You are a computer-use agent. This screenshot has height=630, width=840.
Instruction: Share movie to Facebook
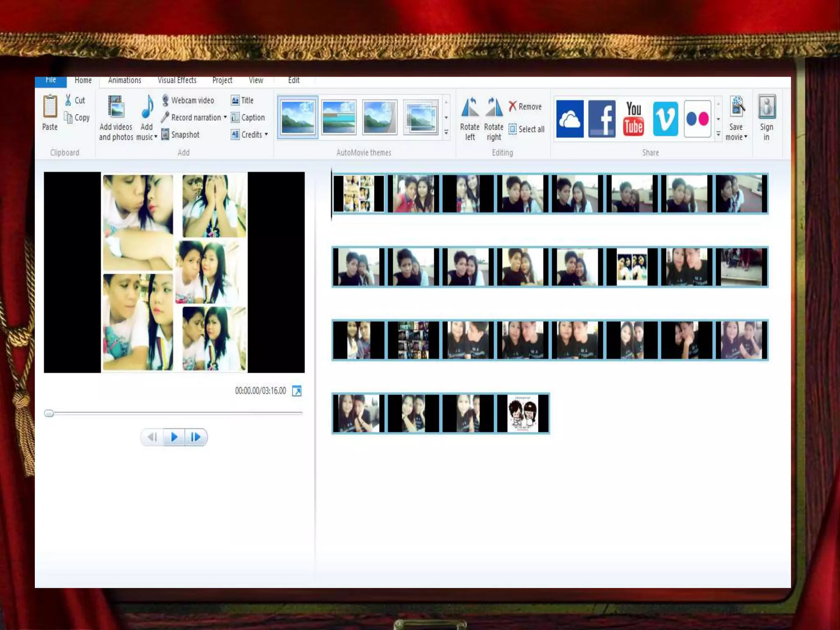[602, 119]
